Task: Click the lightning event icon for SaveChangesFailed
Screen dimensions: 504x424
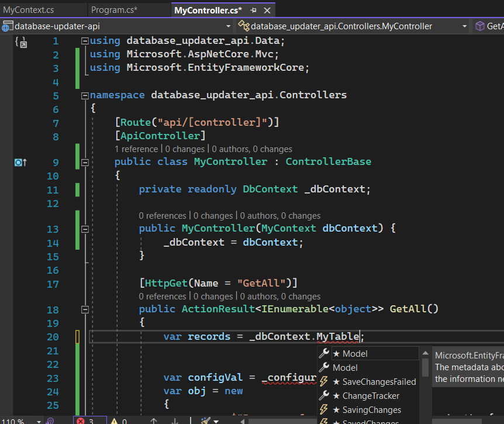Action: pyautogui.click(x=324, y=381)
